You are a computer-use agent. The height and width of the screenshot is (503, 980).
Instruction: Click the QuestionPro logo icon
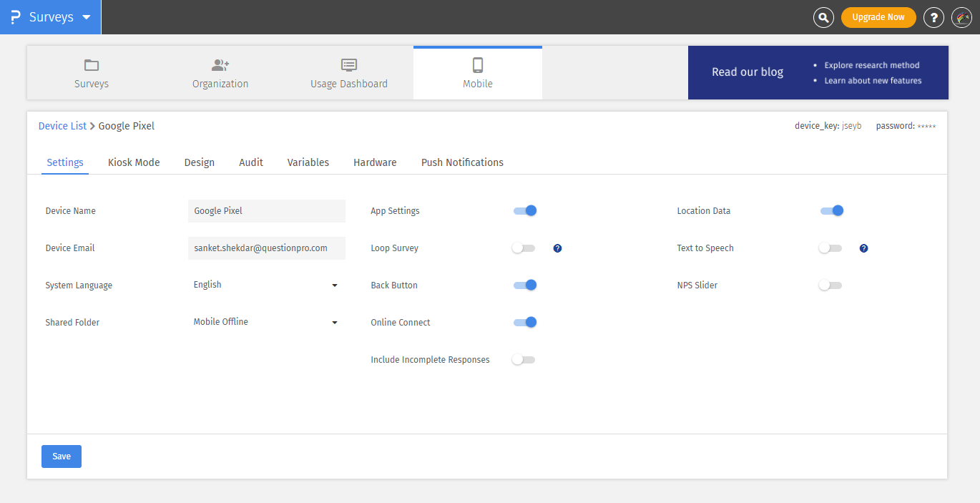[15, 16]
